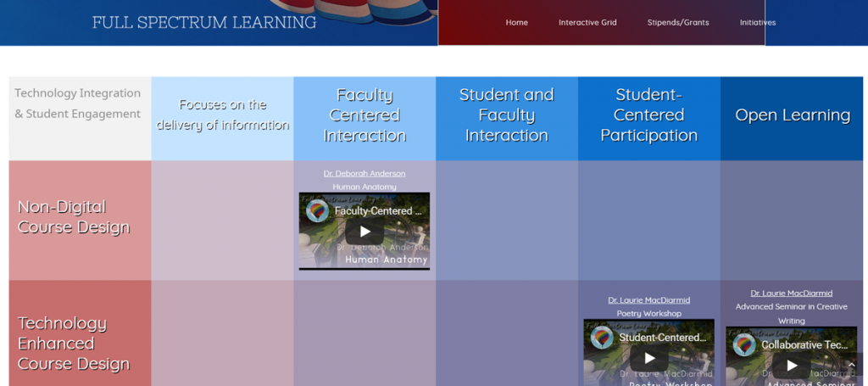Select the Non-Digital Course Design row header
868x386 pixels.
tap(74, 217)
